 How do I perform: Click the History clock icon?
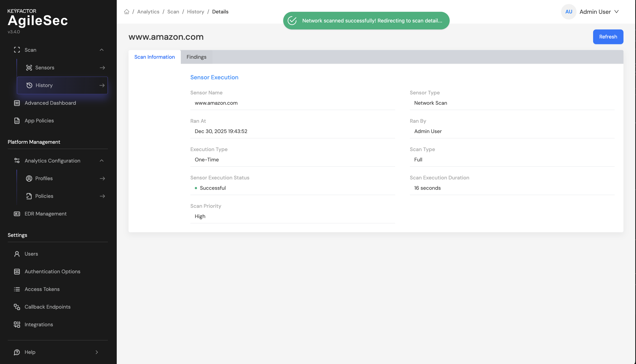click(x=29, y=85)
